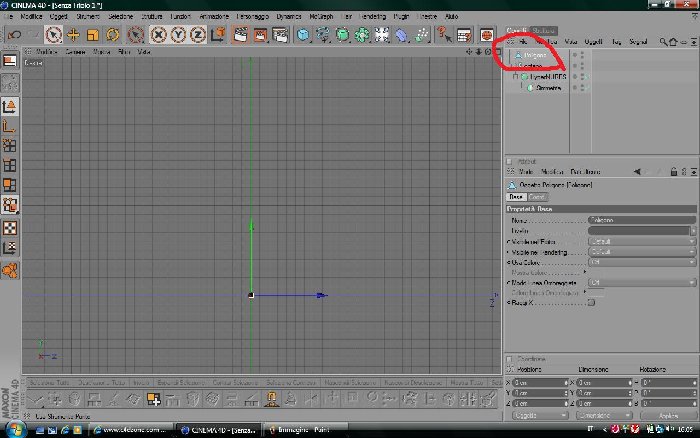Open the Modifica menu in menu bar

tap(31, 17)
